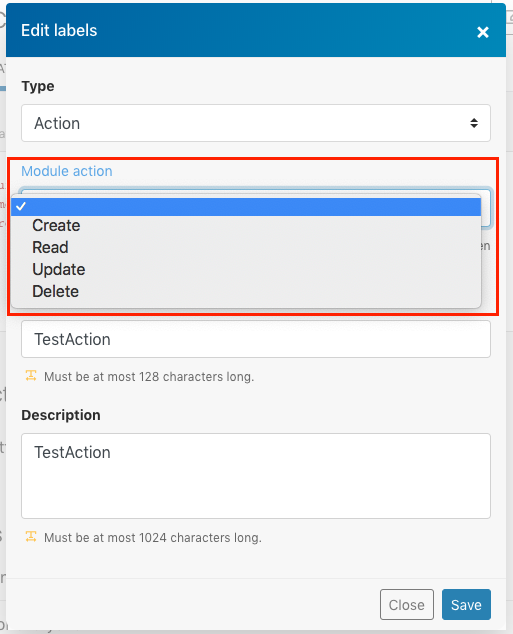Screen dimensions: 513x634
Task: Select Create from Module action list
Action: click(246, 225)
